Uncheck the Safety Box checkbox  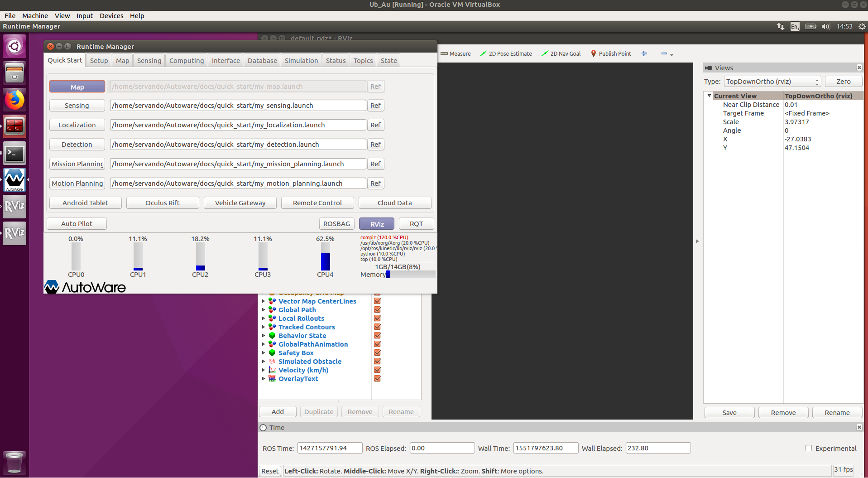coord(377,352)
